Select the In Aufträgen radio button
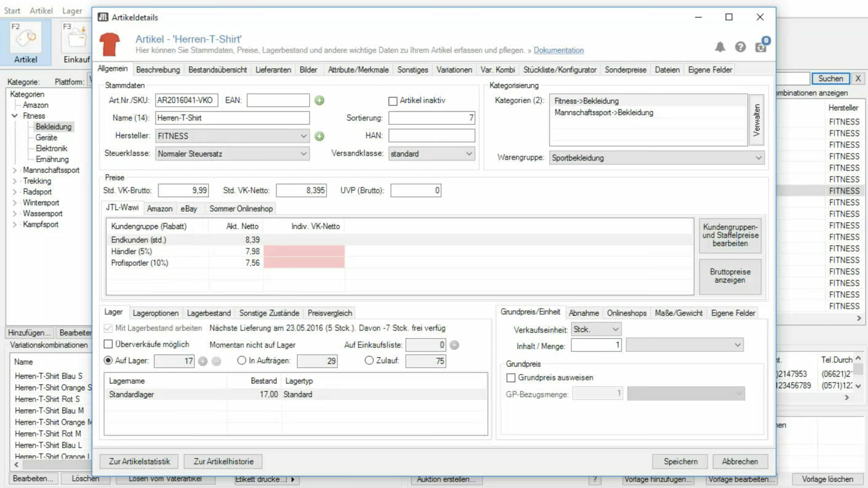Screen dimensions: 868x488 click(x=241, y=361)
